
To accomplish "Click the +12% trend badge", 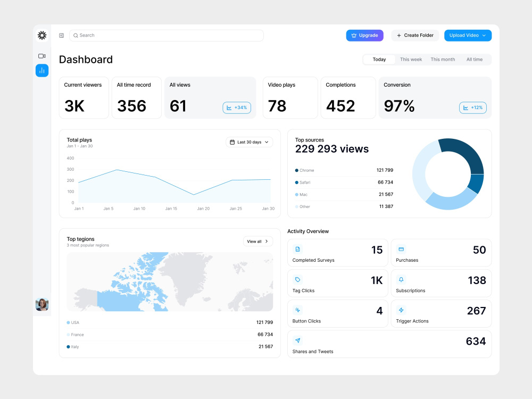I will point(473,107).
